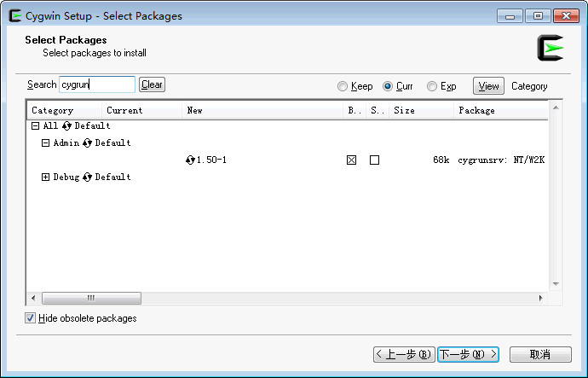Toggle the binary checkbox for cygrunsrv

(351, 160)
